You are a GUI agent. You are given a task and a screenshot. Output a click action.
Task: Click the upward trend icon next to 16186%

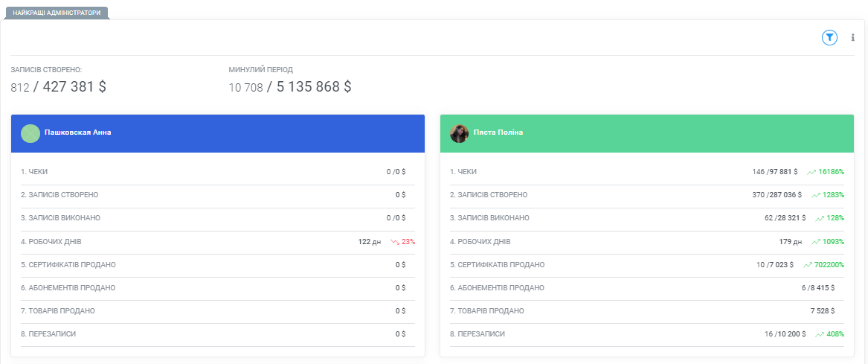tap(811, 172)
